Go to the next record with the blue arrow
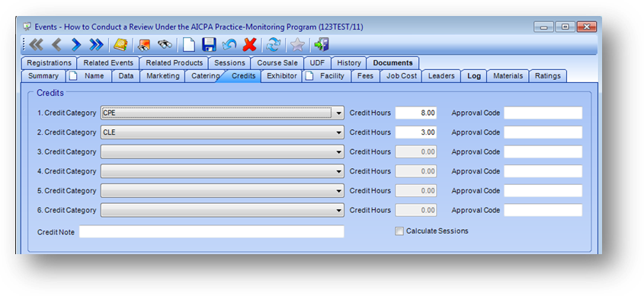This screenshot has width=644, height=296. click(76, 45)
